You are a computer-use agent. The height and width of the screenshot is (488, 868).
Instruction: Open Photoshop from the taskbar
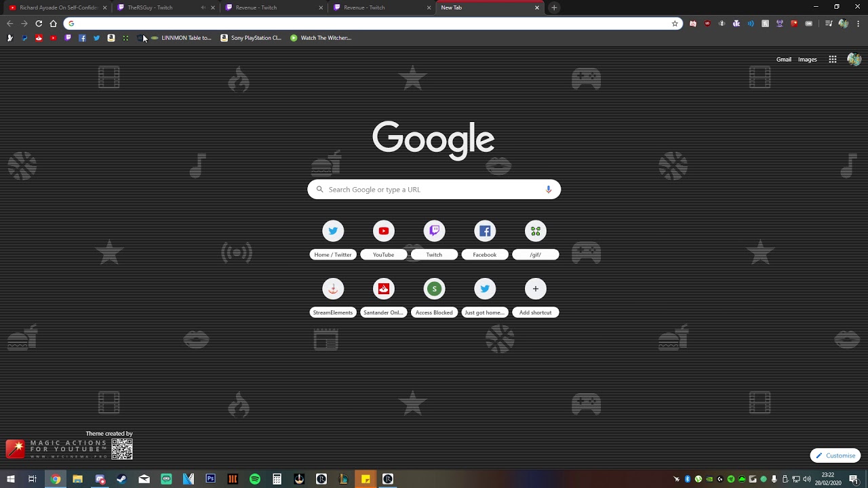210,479
